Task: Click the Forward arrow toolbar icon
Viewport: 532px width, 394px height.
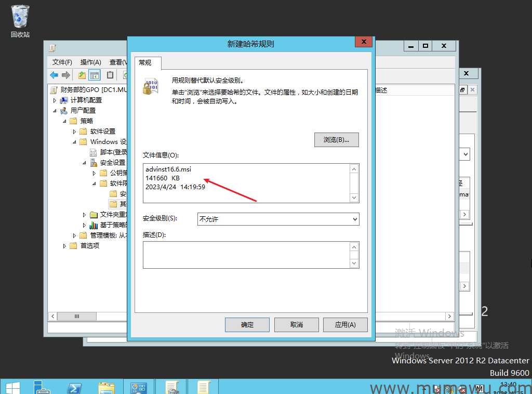Action: tap(66, 75)
